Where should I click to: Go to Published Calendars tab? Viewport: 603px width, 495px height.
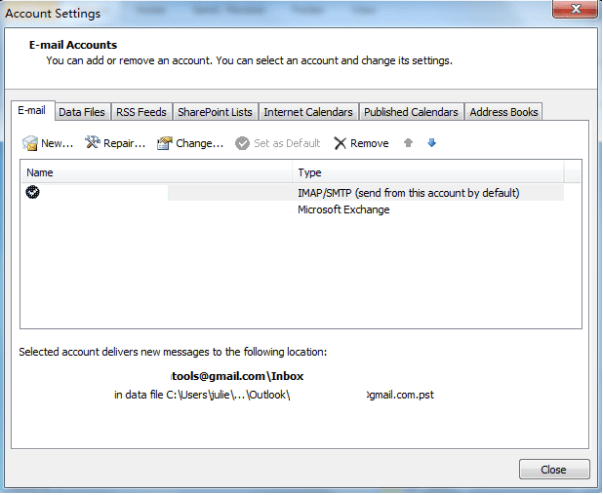(411, 112)
